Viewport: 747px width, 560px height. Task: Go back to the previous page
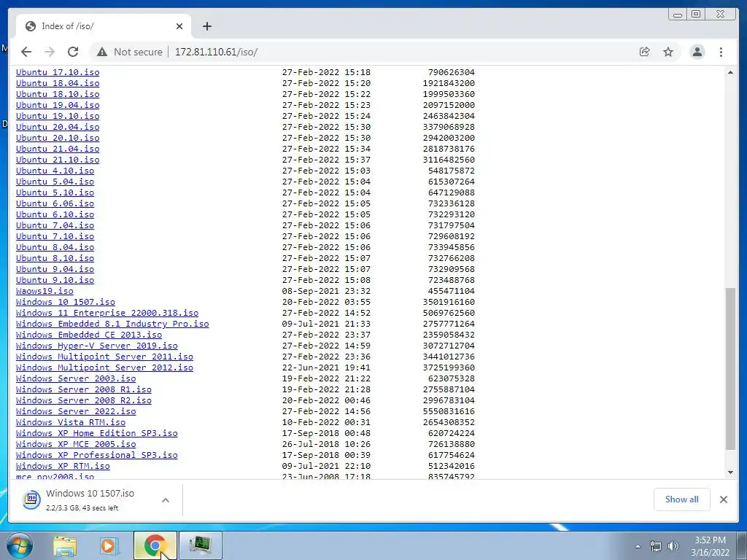coord(26,52)
